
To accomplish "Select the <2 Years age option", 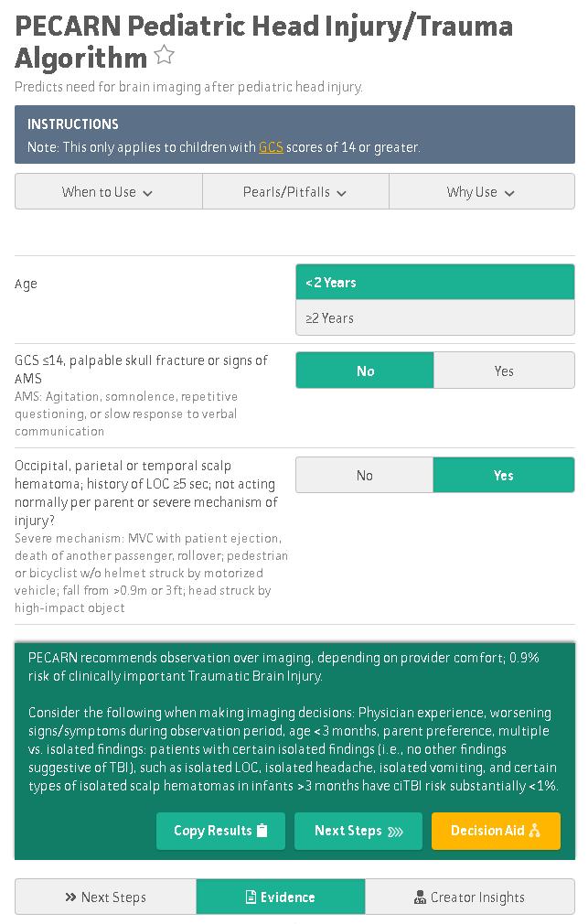I will tap(434, 283).
